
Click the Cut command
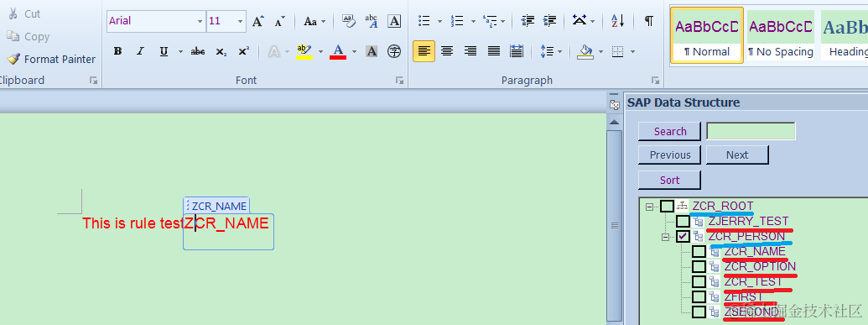(23, 14)
